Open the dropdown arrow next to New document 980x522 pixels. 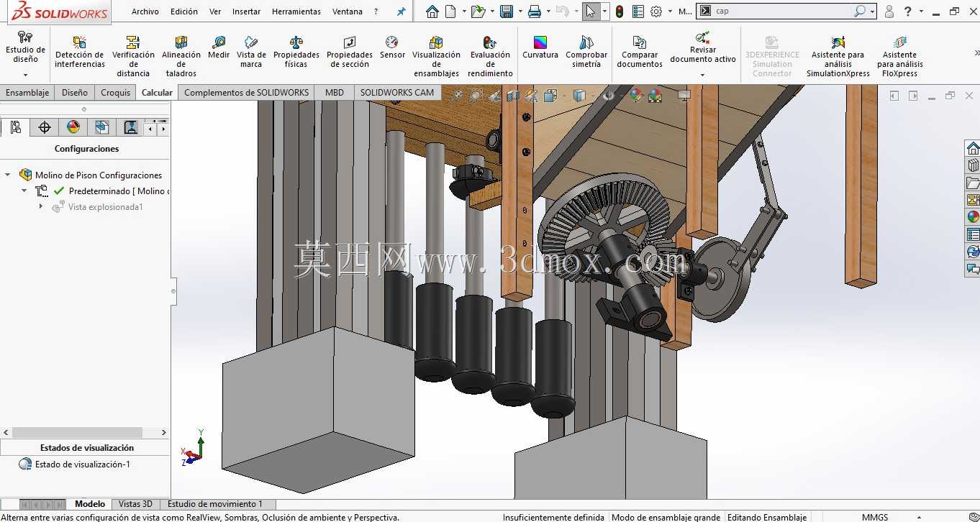[x=464, y=12]
